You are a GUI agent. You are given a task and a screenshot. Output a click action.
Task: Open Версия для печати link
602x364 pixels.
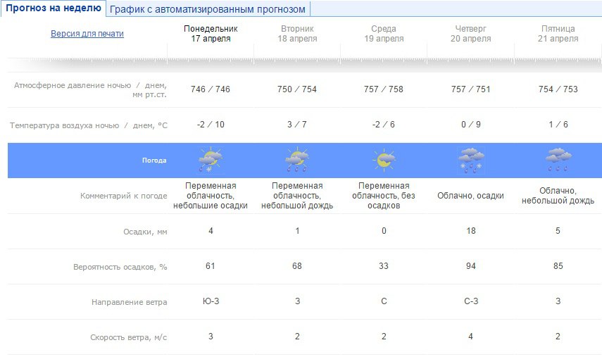87,33
